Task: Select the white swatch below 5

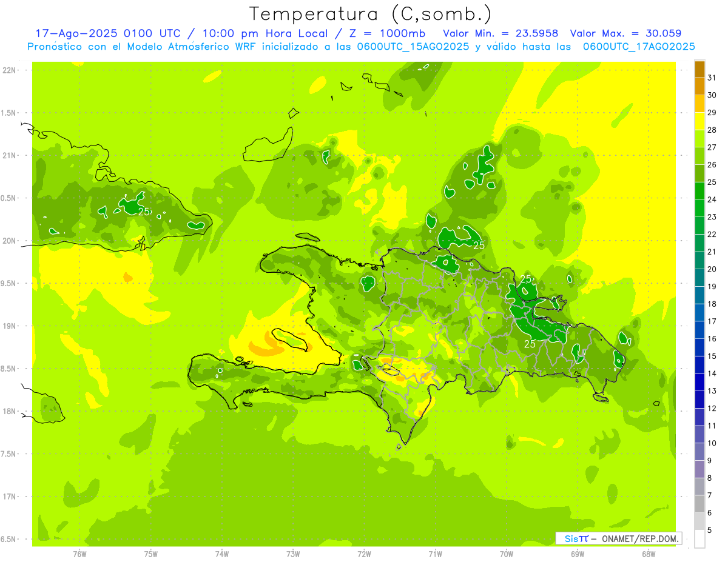Action: [x=699, y=538]
